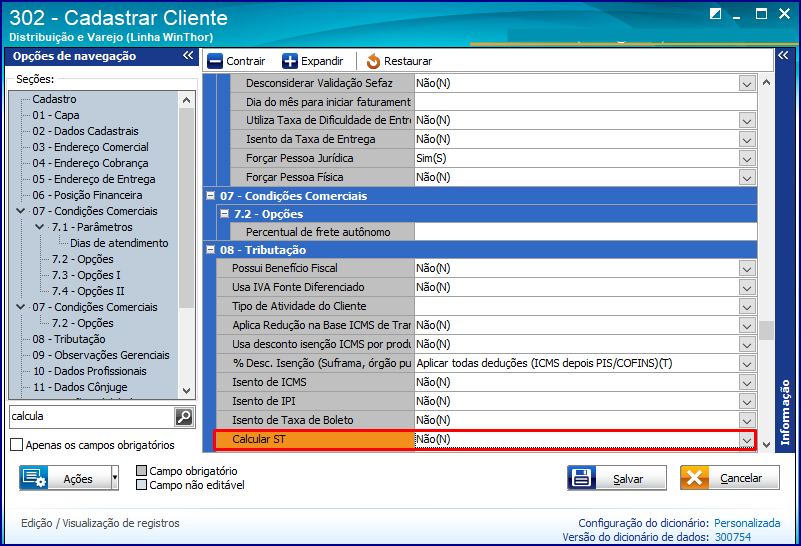Click the Cancelar X icon
The width and height of the screenshot is (801, 546).
695,478
